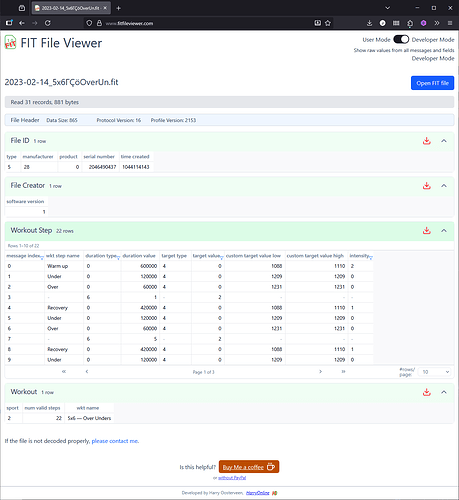Bookmark this page with the star icon

[x=328, y=23]
